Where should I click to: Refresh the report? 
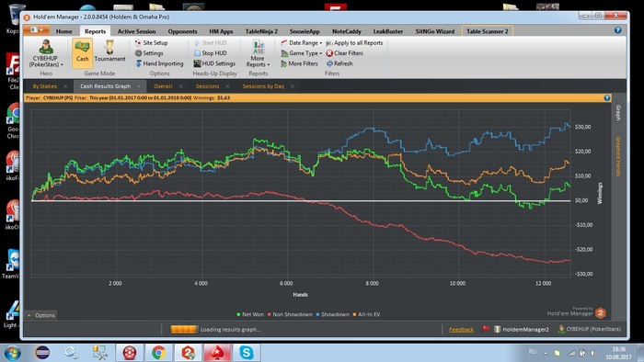click(x=339, y=63)
